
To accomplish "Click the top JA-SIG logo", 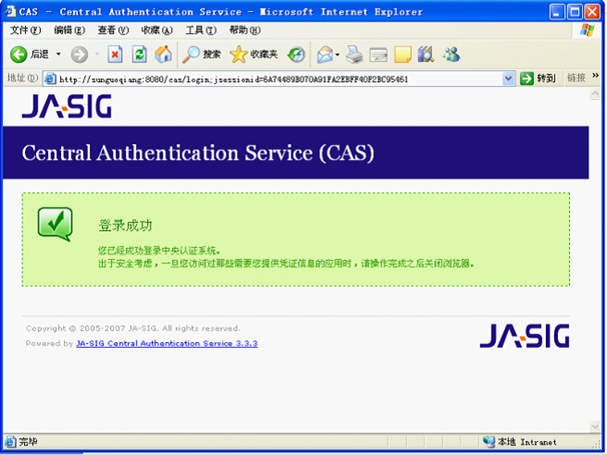I will (x=67, y=106).
